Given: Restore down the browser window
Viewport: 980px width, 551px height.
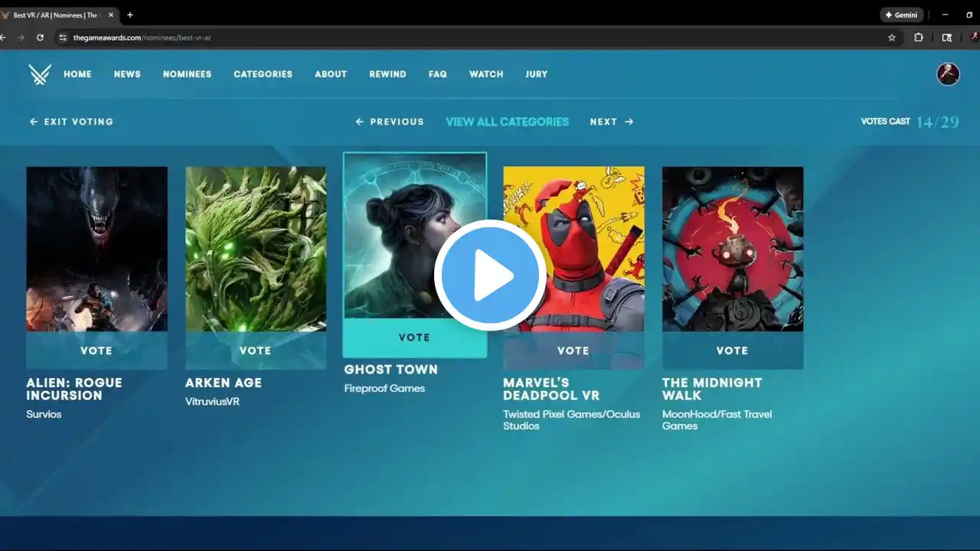Looking at the screenshot, I should point(969,15).
